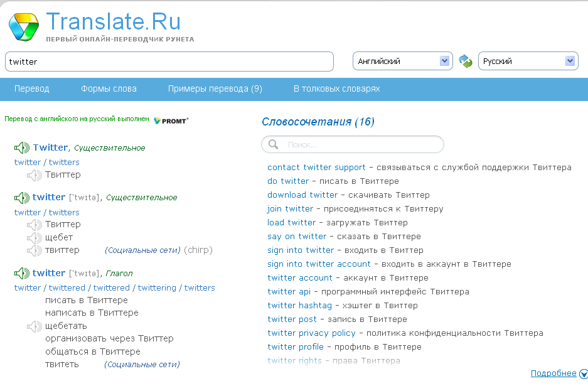Follow the sign into twitter account link
The image size is (588, 386).
pyautogui.click(x=319, y=264)
